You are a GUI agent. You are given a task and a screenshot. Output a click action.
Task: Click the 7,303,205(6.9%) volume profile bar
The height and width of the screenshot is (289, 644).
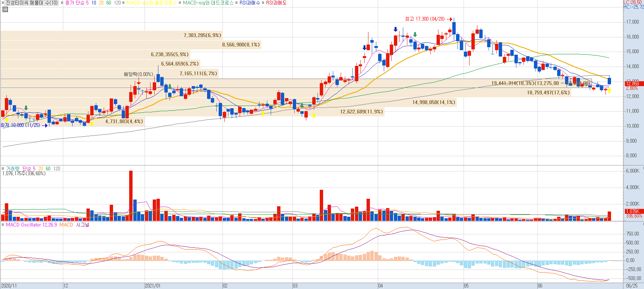(111, 35)
